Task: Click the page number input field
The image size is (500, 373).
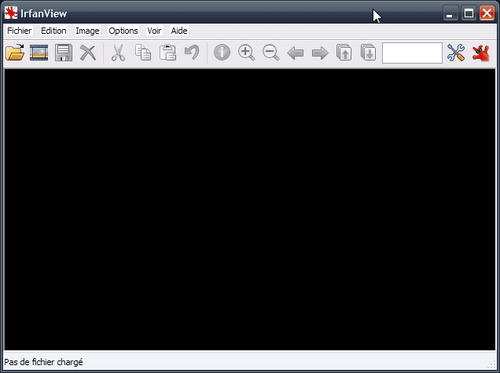Action: pos(412,53)
